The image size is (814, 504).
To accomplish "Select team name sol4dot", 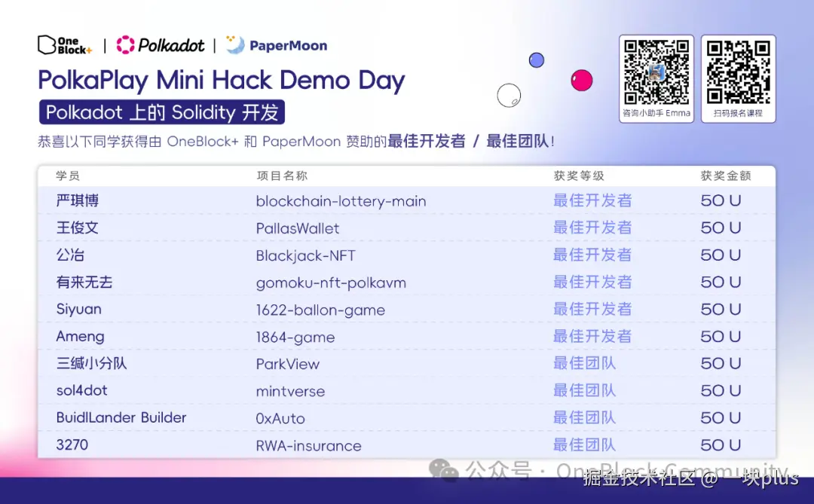I will click(x=82, y=390).
